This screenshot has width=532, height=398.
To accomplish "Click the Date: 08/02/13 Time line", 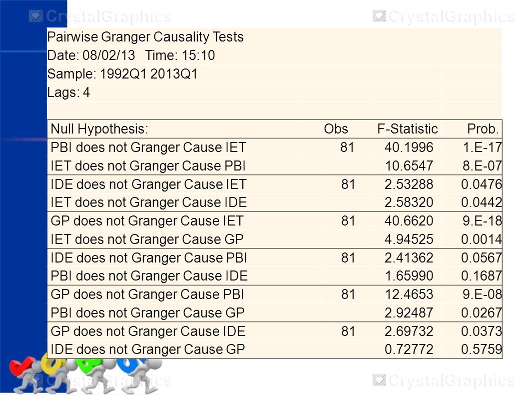I will (131, 55).
